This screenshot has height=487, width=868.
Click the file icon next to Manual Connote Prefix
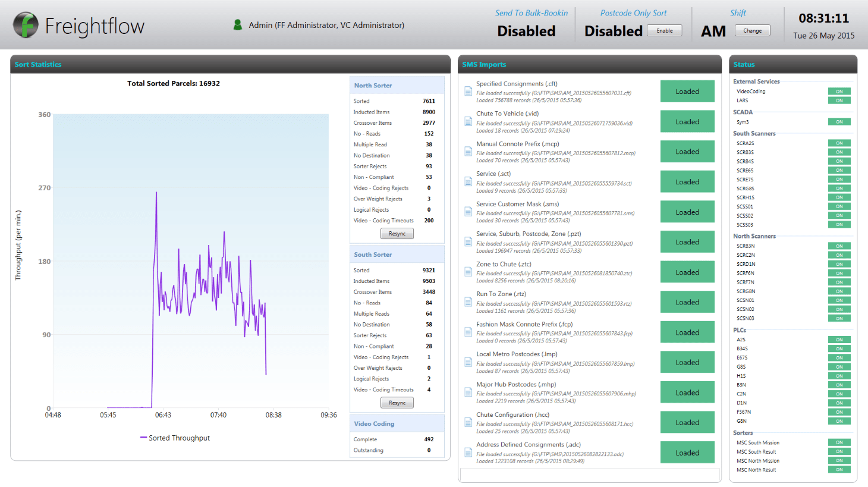pos(467,151)
